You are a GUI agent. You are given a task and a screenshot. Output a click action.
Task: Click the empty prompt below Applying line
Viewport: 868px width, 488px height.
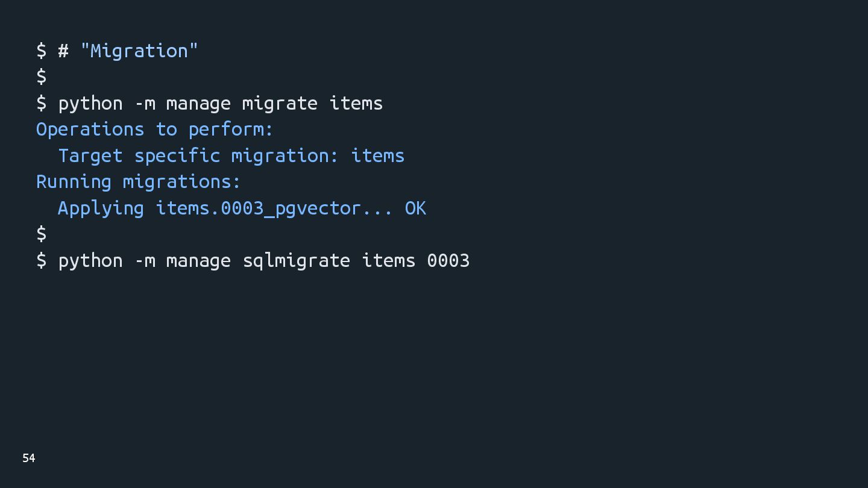41,234
